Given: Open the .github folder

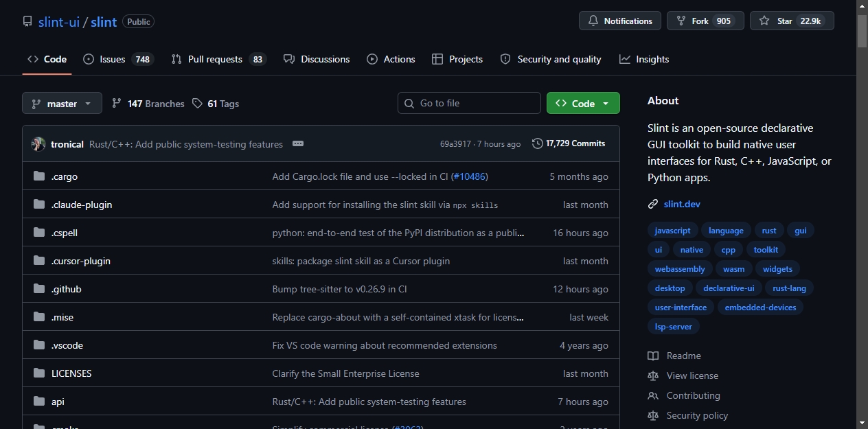Looking at the screenshot, I should click(x=67, y=289).
